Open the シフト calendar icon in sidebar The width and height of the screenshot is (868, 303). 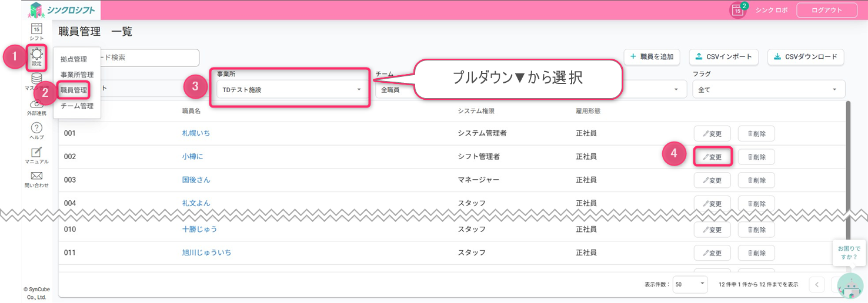(36, 31)
